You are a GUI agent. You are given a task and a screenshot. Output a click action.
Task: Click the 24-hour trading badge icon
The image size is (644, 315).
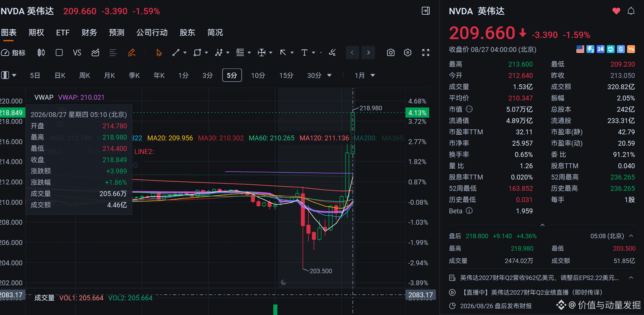click(601, 49)
